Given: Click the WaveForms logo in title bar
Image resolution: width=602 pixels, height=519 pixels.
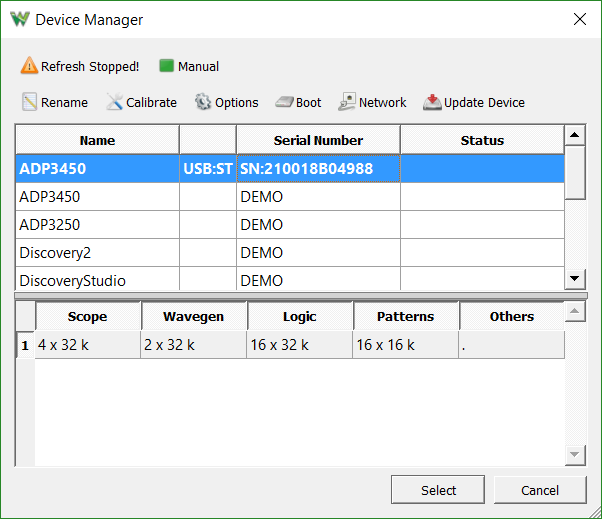Looking at the screenshot, I should pyautogui.click(x=20, y=19).
